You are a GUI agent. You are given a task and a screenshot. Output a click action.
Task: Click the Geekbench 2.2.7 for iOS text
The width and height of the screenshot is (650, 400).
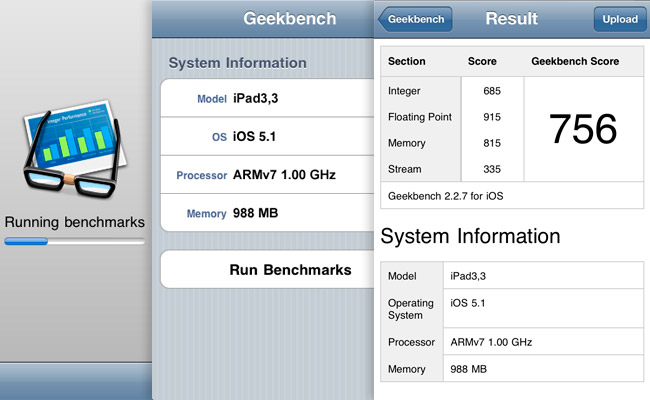pos(444,196)
